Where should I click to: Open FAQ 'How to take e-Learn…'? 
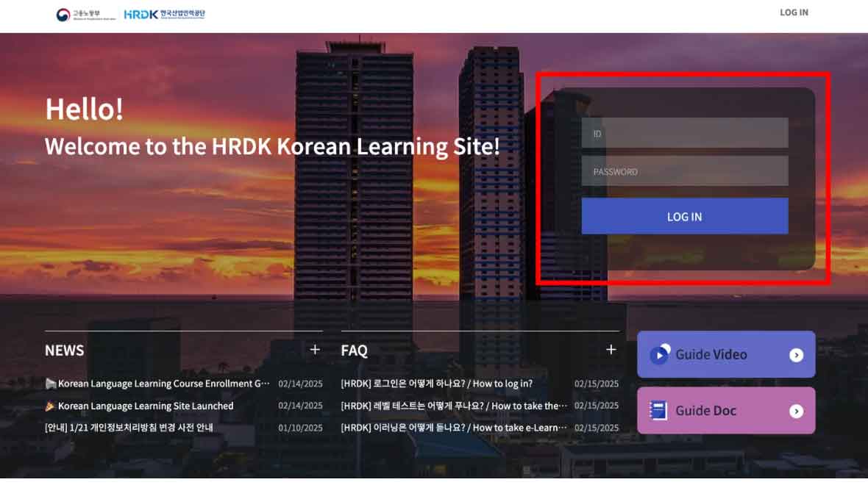point(454,428)
